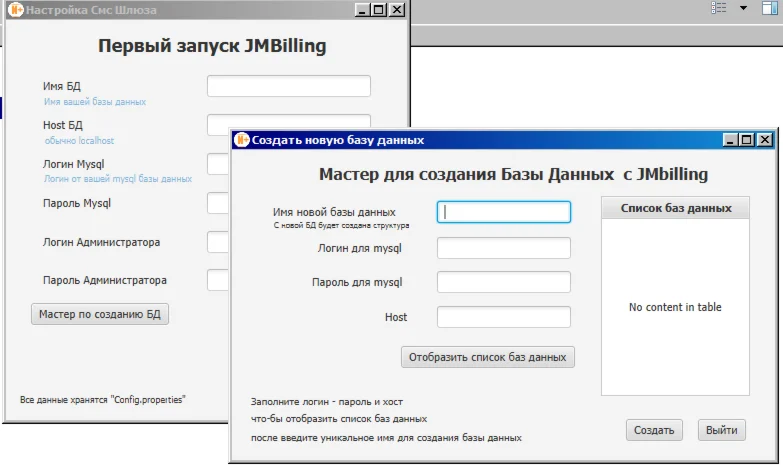Minimize the Создать новую базу данных window
This screenshot has height=465, width=783.
(x=731, y=140)
